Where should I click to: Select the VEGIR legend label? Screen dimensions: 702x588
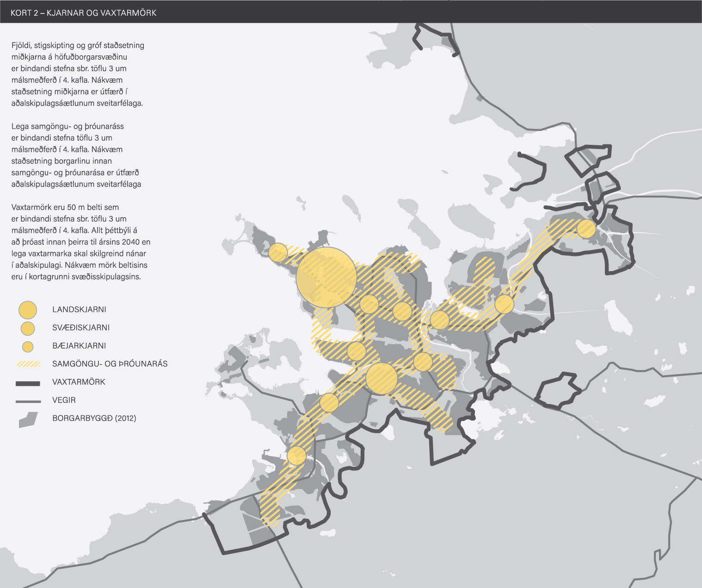[x=64, y=400]
